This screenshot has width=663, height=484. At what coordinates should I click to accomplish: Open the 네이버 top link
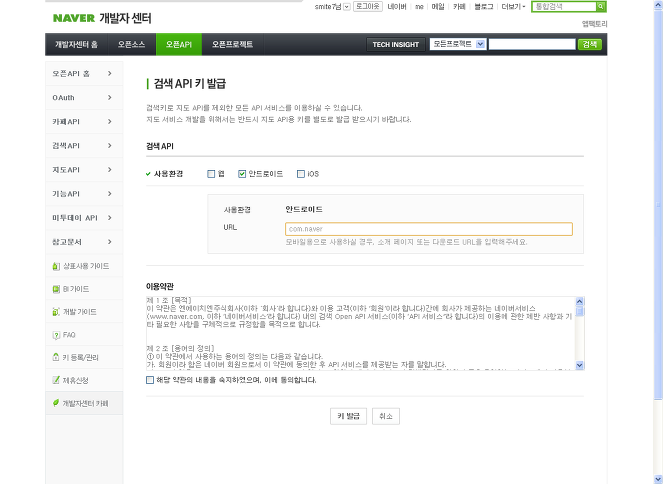click(x=397, y=6)
